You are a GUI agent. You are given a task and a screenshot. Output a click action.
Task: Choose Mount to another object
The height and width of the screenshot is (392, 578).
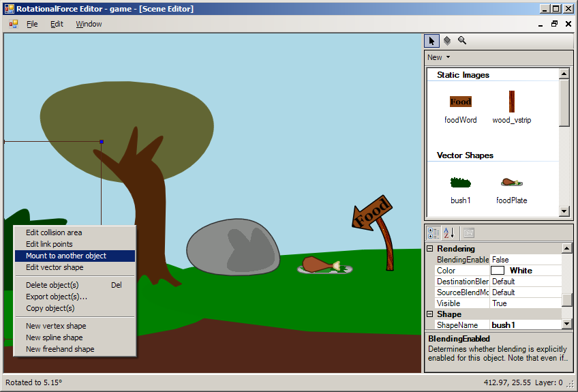coord(66,256)
